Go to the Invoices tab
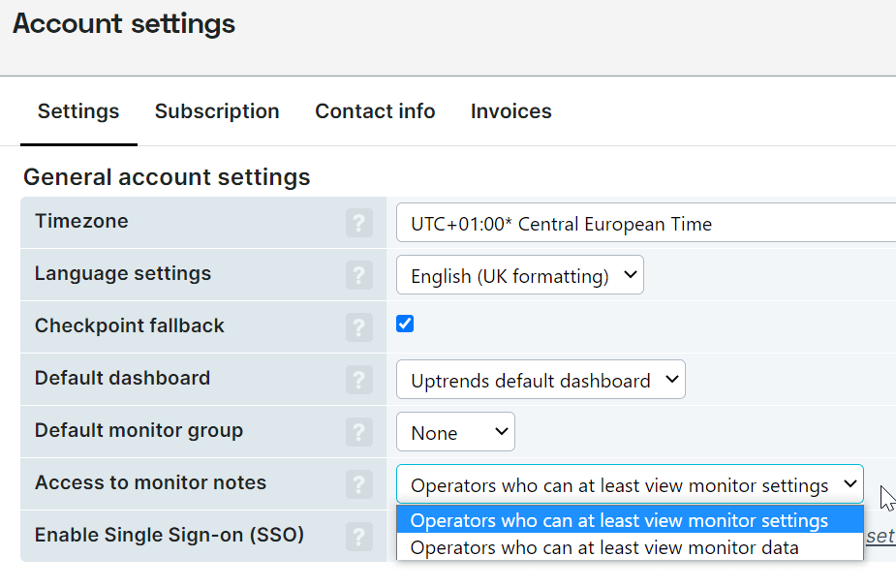 pos(510,111)
